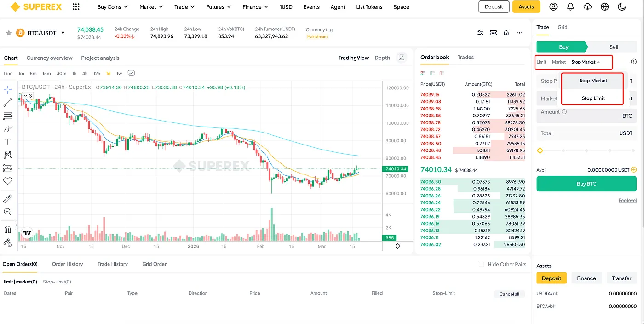Toggle lock all drawings pencil icon
The image size is (644, 324).
7,242
